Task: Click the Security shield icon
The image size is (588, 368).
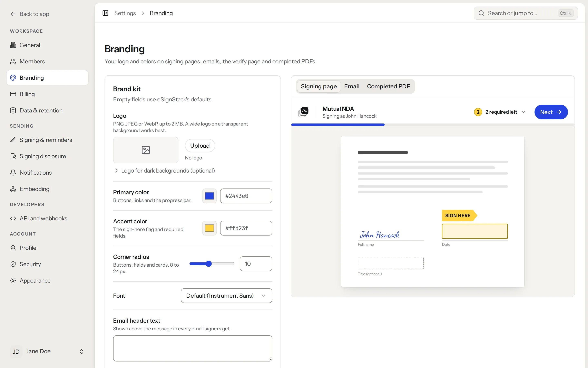Action: click(13, 264)
